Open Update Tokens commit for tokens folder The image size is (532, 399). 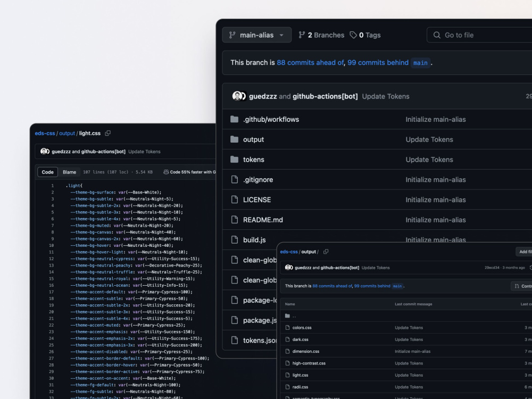pyautogui.click(x=429, y=160)
